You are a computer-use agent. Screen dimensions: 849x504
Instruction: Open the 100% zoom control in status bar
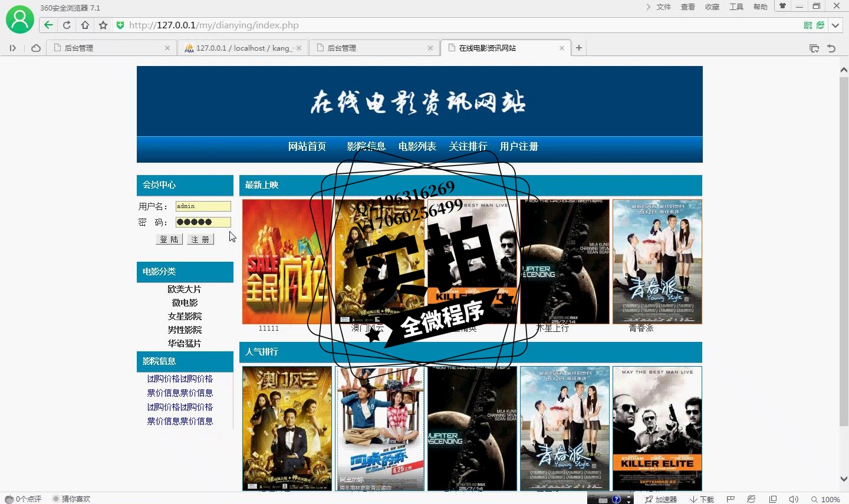[825, 499]
